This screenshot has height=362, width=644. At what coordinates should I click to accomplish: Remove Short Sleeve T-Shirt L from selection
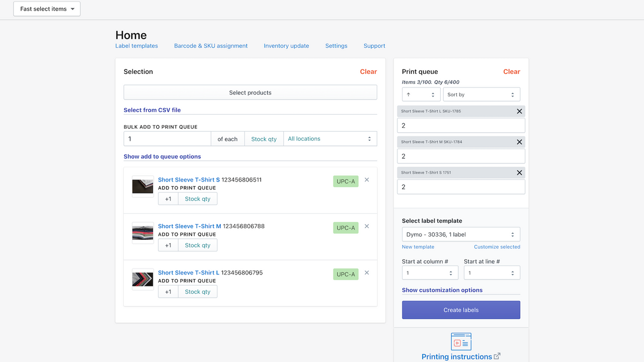(x=367, y=273)
